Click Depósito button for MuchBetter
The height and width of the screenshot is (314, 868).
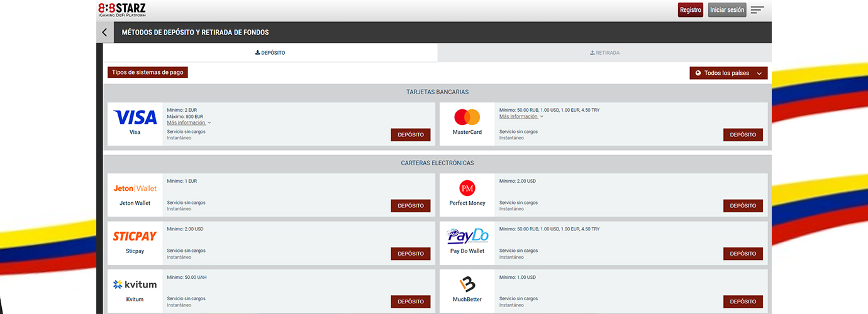pyautogui.click(x=743, y=301)
